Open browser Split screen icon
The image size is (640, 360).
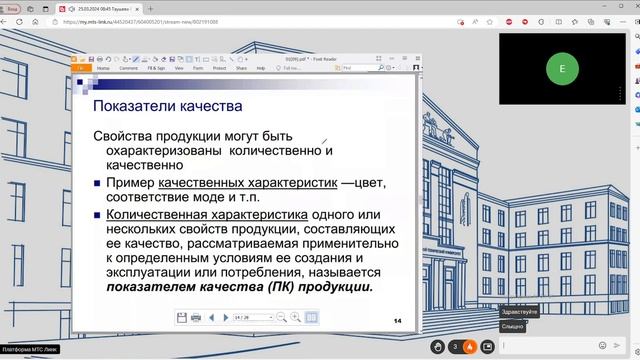point(558,22)
